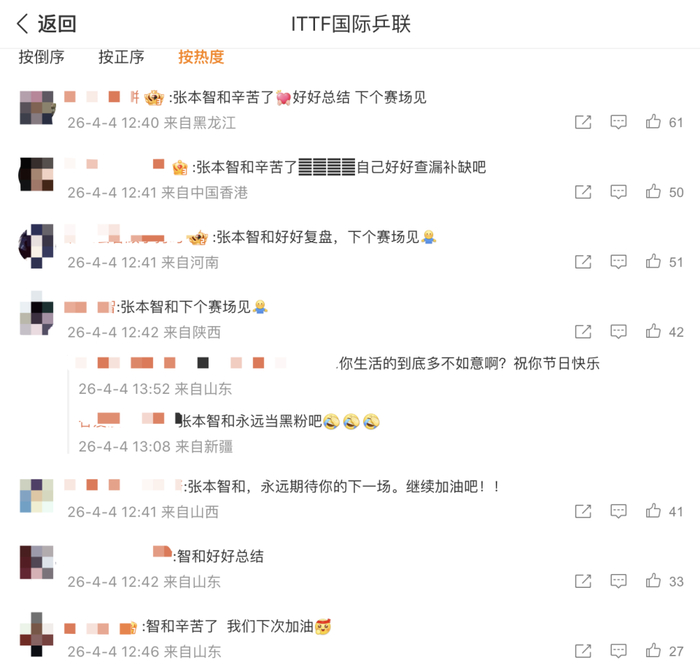Reply to the comment from 黑龙江
This screenshot has width=700, height=669.
(618, 122)
